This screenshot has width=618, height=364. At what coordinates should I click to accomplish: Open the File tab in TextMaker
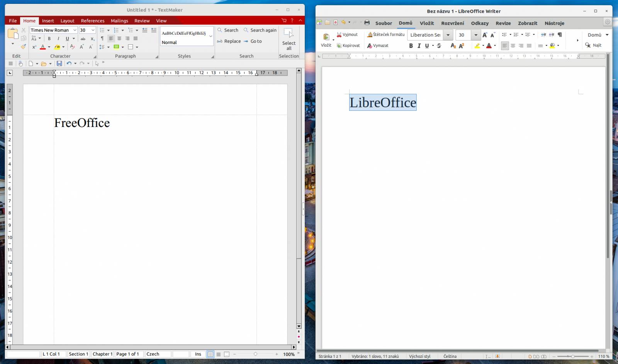tap(13, 21)
